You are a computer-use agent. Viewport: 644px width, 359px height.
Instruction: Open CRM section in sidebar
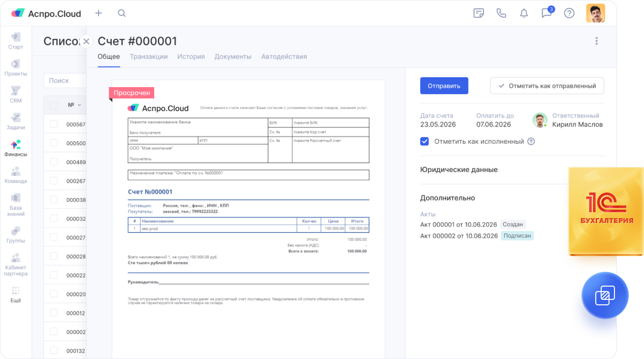[x=16, y=95]
